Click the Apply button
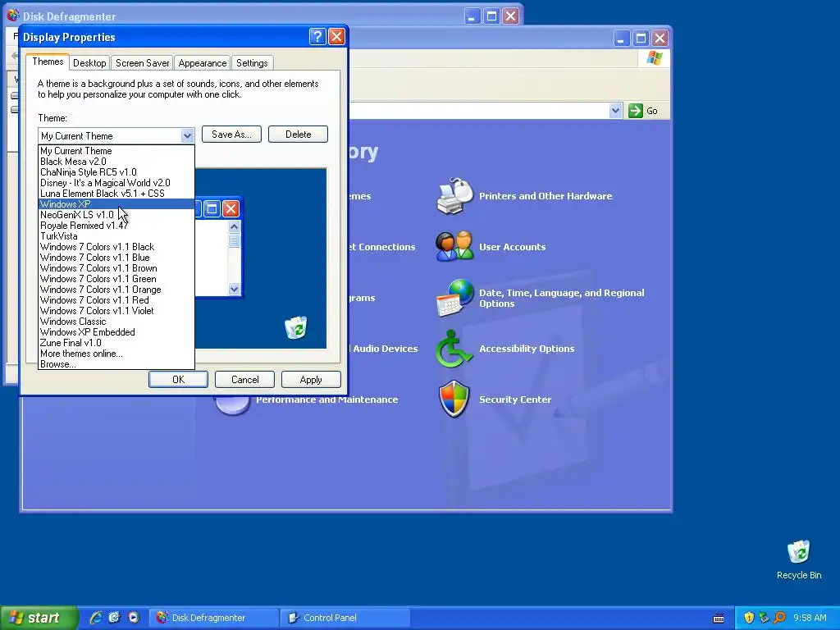Screen dimensions: 840x630 point(311,379)
